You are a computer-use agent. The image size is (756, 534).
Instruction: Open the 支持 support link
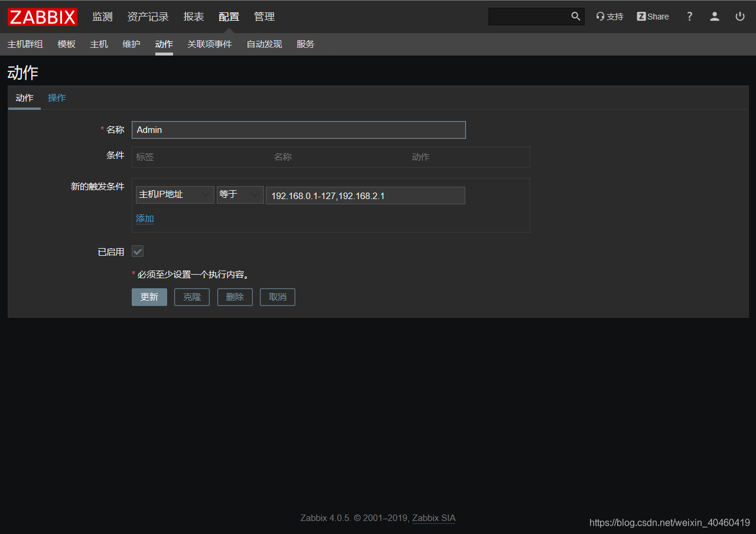pos(610,17)
